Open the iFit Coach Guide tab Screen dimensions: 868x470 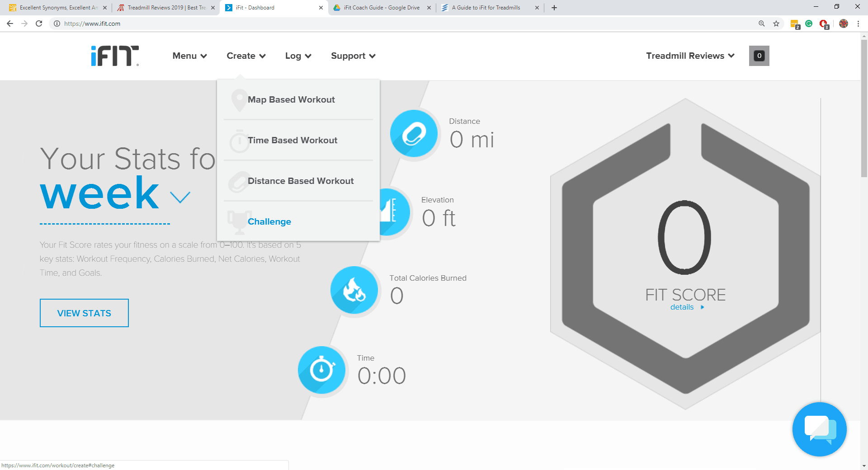(381, 8)
